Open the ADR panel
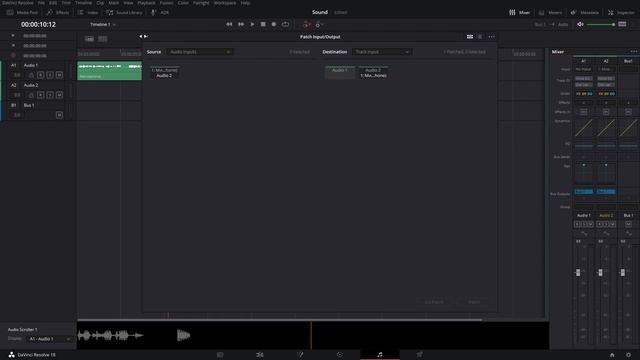This screenshot has height=360, width=640. 160,13
